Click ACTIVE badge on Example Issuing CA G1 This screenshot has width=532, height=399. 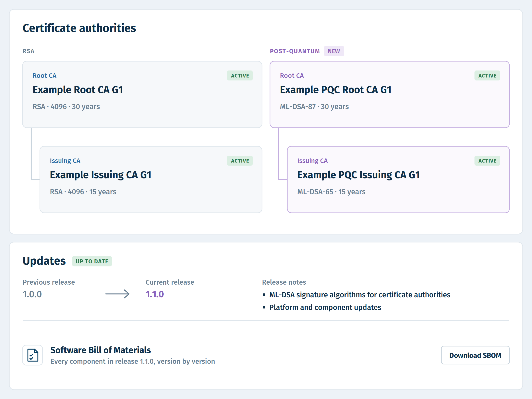pos(240,161)
